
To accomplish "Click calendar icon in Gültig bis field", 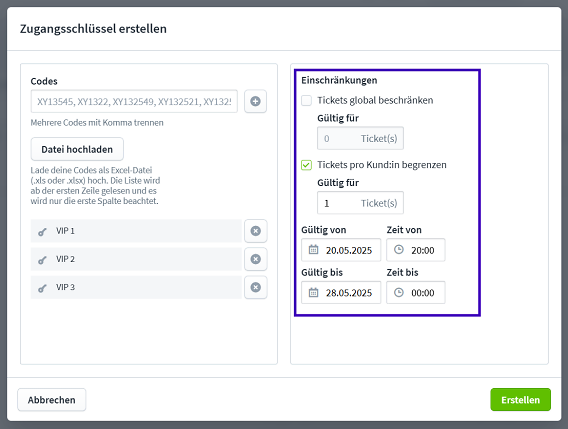I will pos(313,292).
